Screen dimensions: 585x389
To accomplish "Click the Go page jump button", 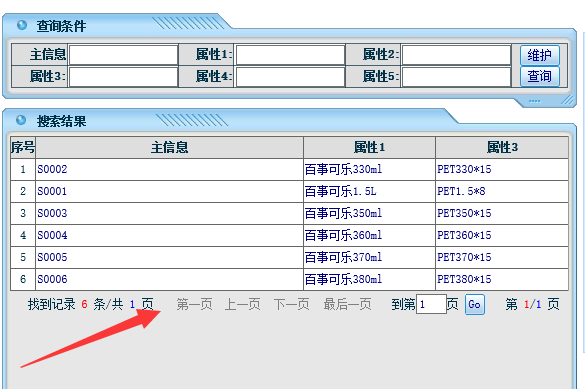I will [475, 304].
